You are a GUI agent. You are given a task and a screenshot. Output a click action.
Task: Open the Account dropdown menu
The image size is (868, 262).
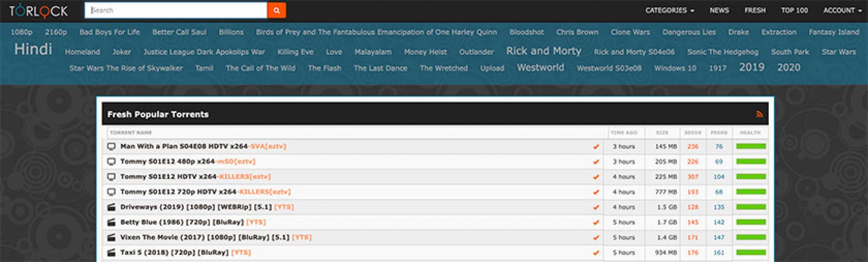(842, 11)
